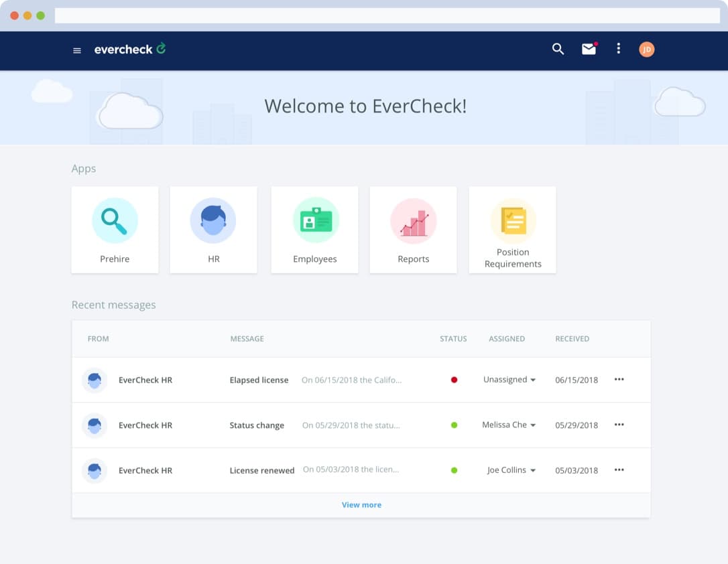Click EverCheck HR sender in Status change row
Screen dimensions: 728x564
(145, 425)
